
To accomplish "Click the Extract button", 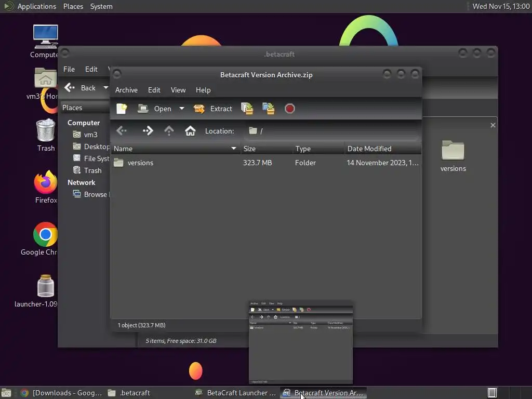I will click(213, 109).
